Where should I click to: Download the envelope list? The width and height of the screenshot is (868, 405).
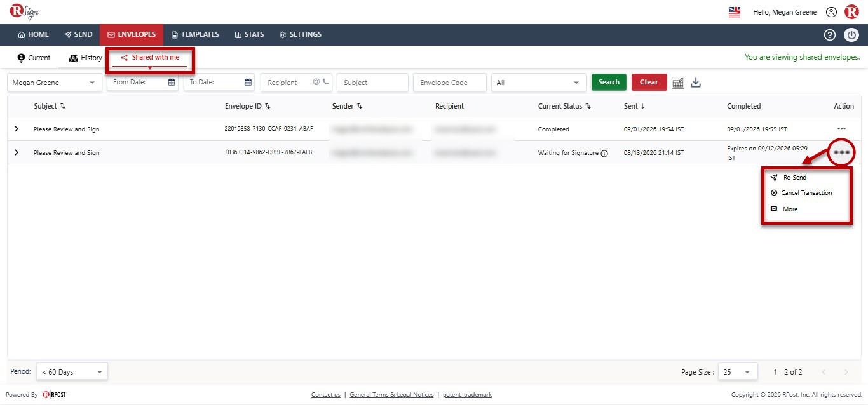pos(696,83)
